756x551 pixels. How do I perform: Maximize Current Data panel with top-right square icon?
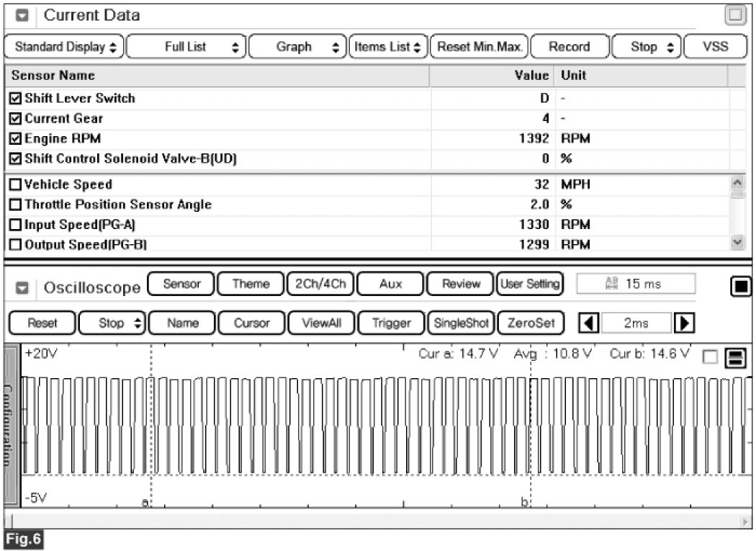click(734, 16)
